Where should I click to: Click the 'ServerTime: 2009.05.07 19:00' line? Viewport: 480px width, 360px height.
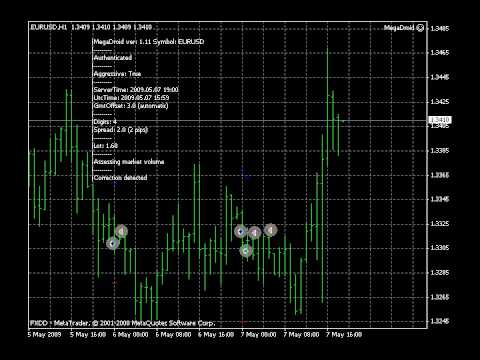136,90
